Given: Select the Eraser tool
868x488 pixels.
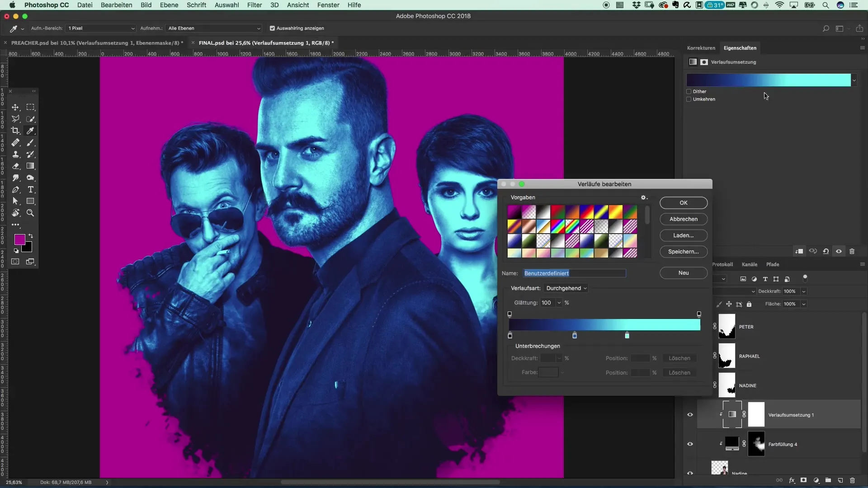Looking at the screenshot, I should click(15, 166).
